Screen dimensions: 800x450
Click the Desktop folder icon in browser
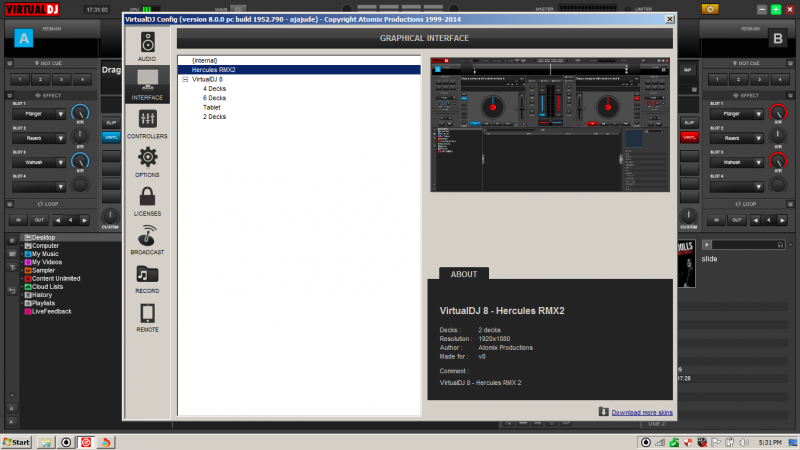tap(28, 237)
